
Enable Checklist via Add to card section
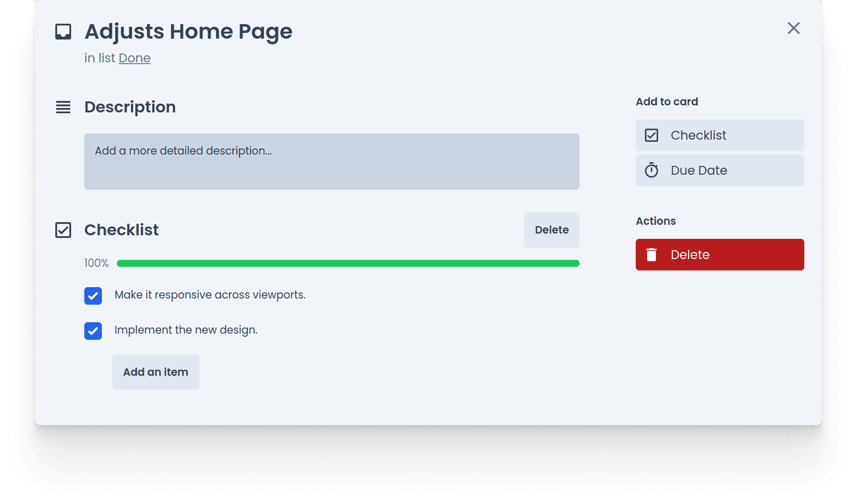coord(720,135)
